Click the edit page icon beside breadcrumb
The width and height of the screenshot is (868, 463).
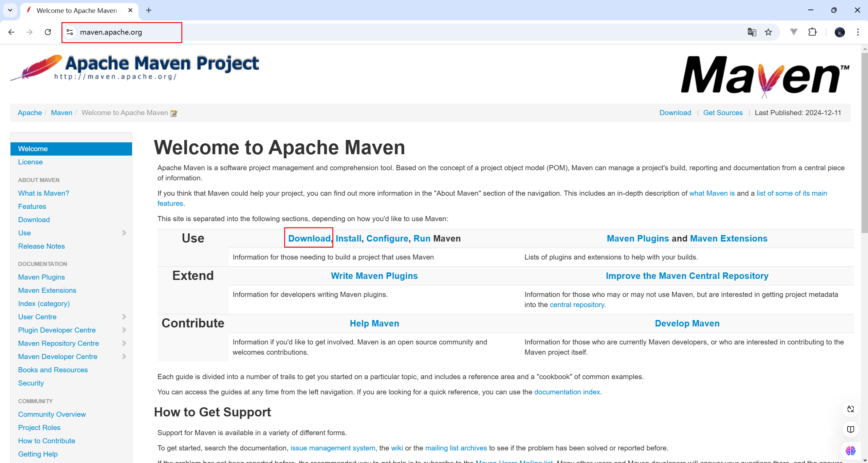click(174, 113)
